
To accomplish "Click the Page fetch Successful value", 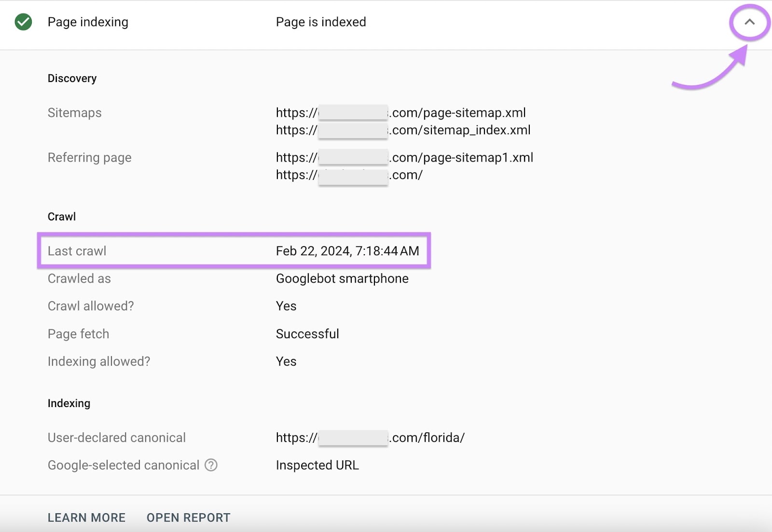I will click(x=307, y=334).
